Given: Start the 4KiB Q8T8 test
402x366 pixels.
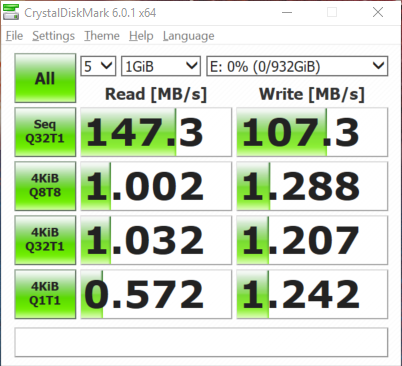Looking at the screenshot, I should [45, 186].
